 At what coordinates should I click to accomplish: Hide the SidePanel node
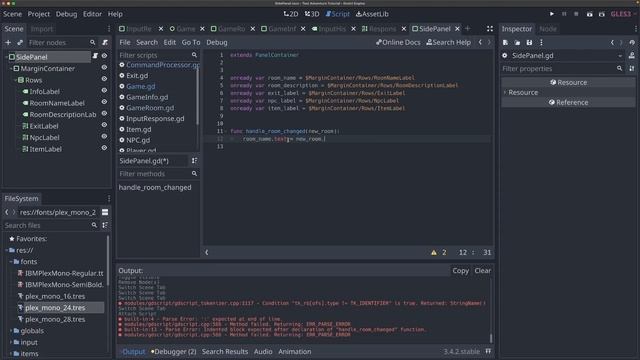(x=104, y=56)
